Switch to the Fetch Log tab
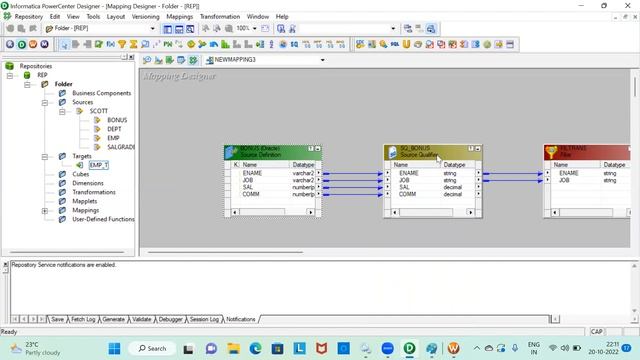640x360 pixels. point(83,319)
